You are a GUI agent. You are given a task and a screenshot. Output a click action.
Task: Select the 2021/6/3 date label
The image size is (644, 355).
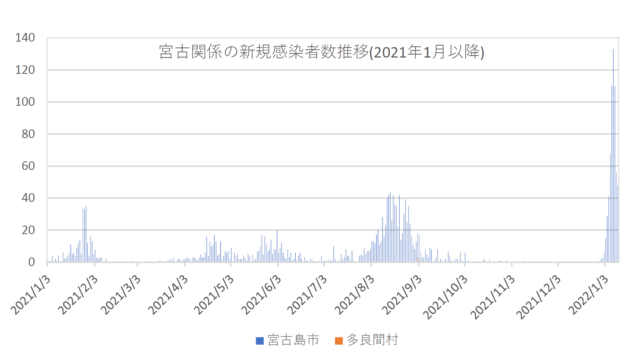point(261,295)
